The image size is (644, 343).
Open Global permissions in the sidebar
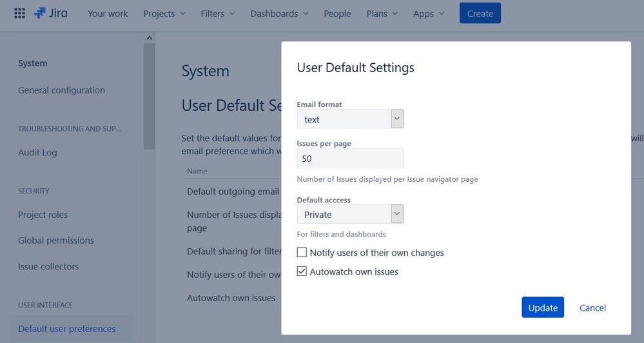pos(56,240)
